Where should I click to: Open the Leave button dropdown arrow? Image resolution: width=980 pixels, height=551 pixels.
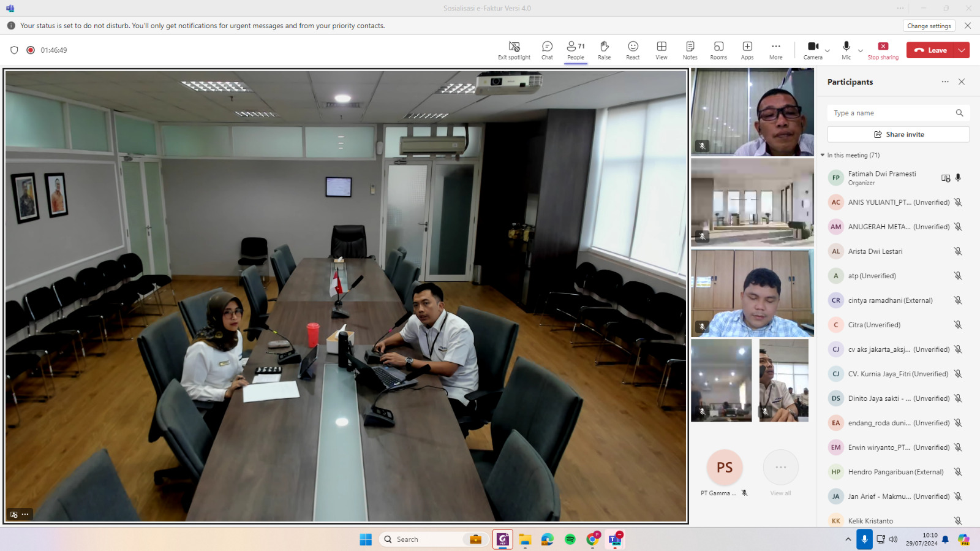[962, 50]
